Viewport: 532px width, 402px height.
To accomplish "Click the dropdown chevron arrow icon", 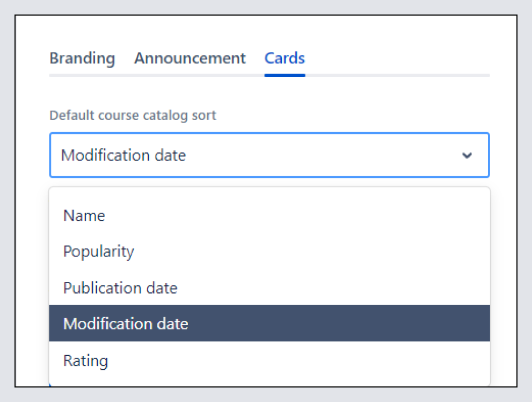I will point(467,156).
